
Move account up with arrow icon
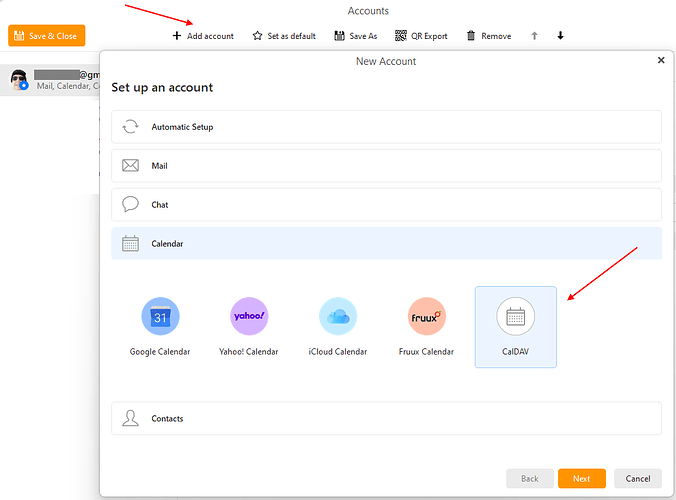(x=534, y=36)
